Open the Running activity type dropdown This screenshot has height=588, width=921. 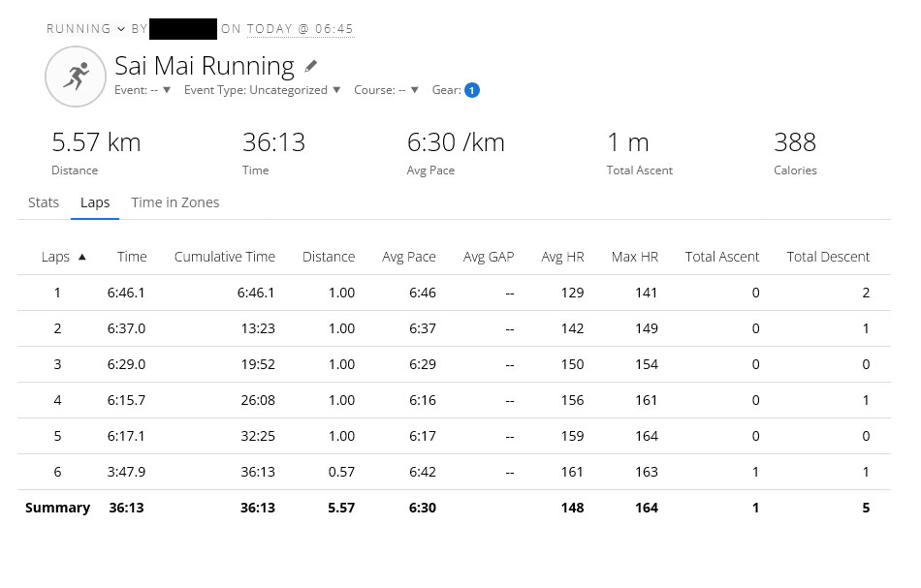click(85, 29)
